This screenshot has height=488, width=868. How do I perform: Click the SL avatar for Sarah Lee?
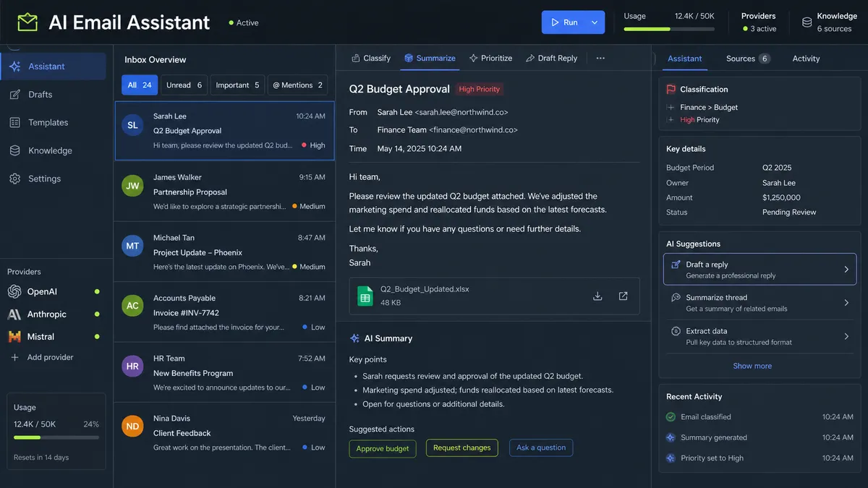point(132,125)
